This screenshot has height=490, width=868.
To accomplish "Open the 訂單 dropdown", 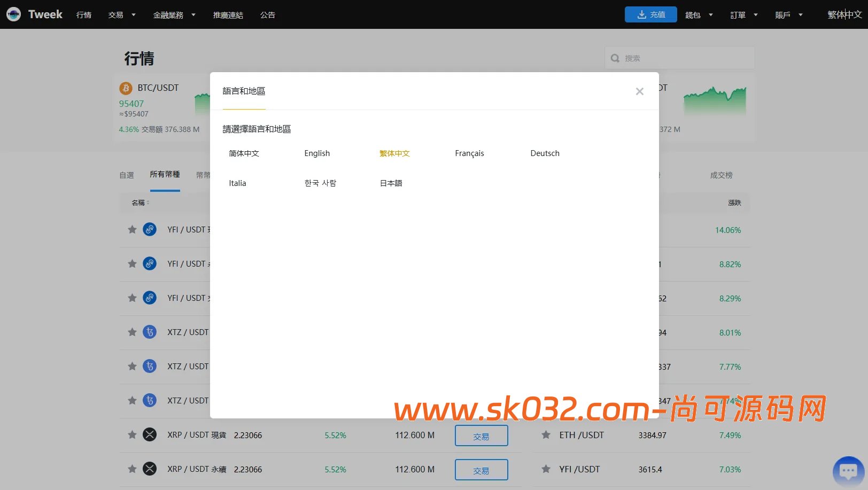I will [x=743, y=14].
